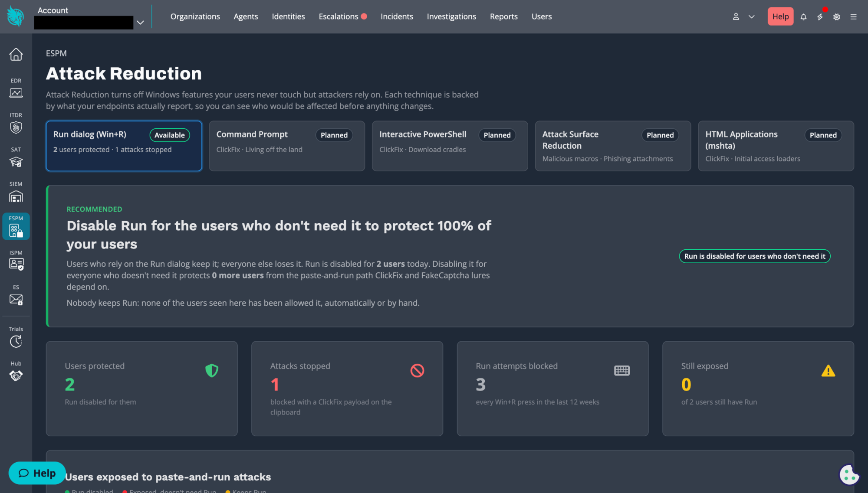Image resolution: width=868 pixels, height=493 pixels.
Task: Select the Run dialog (Win+R) card
Action: (x=124, y=146)
